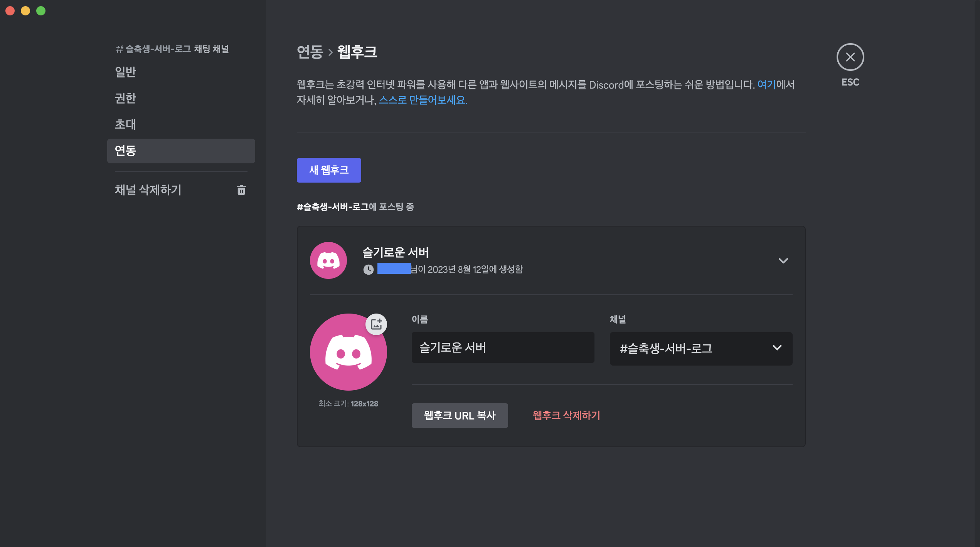This screenshot has width=980, height=547.
Task: Click the upload image icon on avatar
Action: pos(376,324)
